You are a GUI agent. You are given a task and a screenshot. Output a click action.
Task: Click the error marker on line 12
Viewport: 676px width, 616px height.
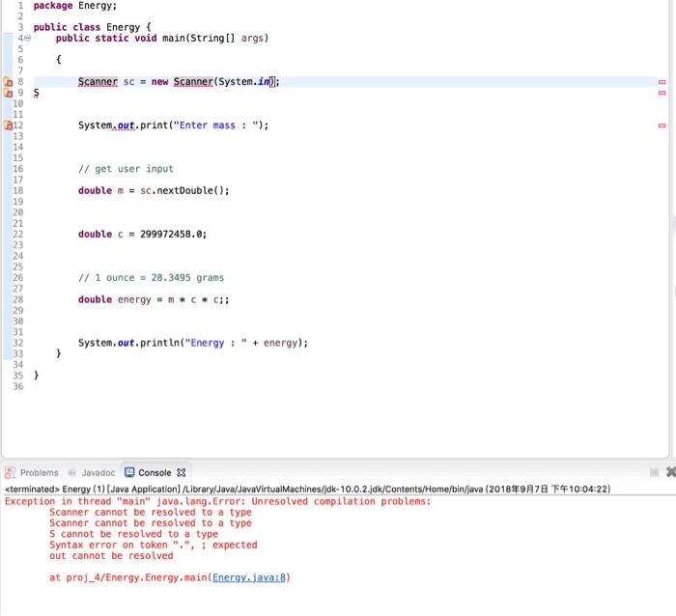pos(8,126)
